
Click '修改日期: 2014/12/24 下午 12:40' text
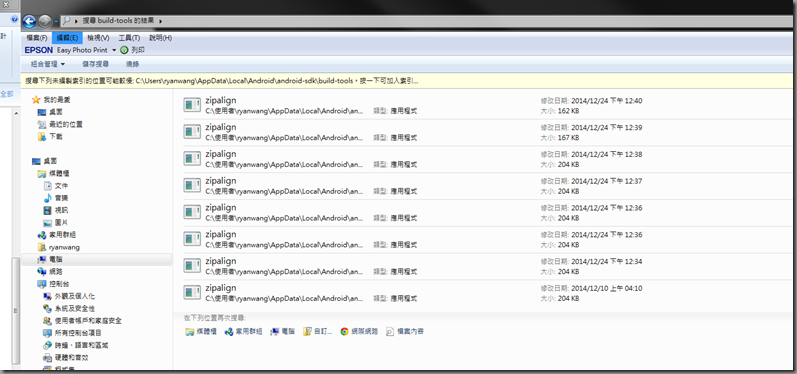click(x=591, y=101)
